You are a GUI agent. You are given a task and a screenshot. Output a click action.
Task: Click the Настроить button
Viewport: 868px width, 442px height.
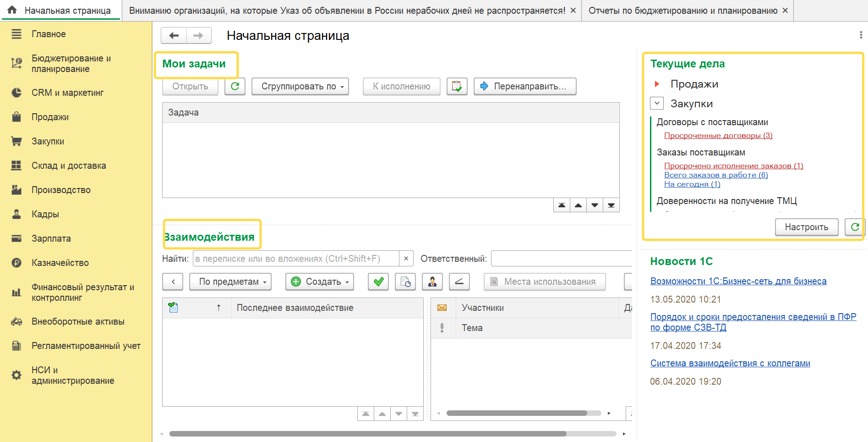coord(806,227)
